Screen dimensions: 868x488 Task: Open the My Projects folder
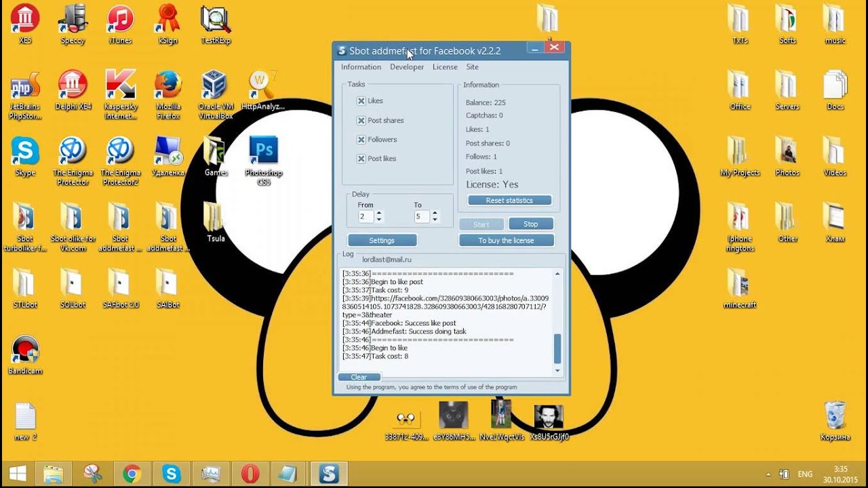(x=740, y=156)
